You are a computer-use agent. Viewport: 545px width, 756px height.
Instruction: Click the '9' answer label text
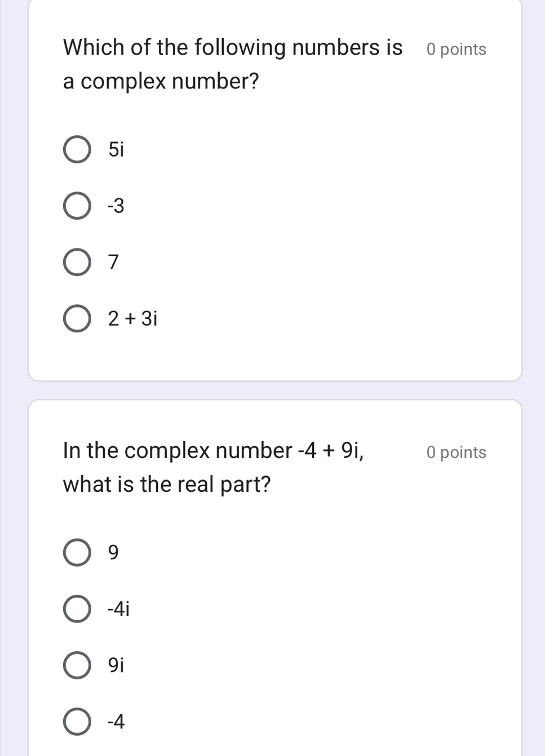[x=114, y=553]
